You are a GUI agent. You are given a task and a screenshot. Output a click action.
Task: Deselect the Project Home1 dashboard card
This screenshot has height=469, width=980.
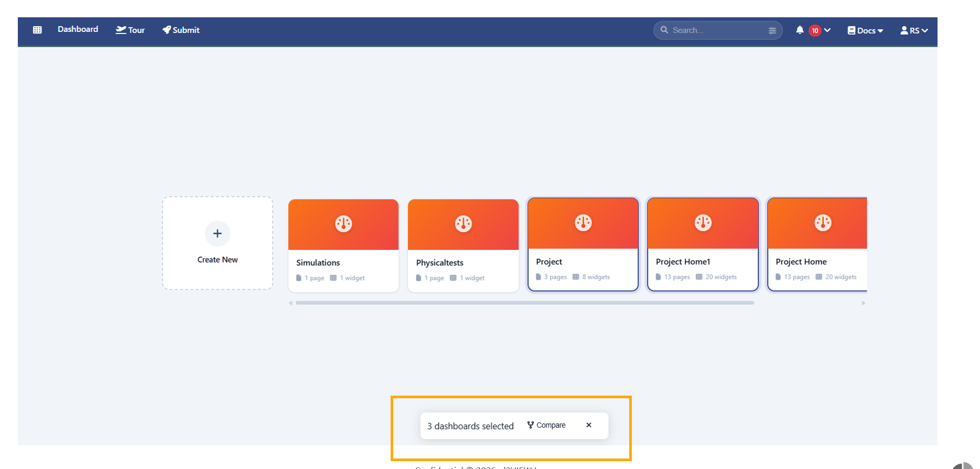[703, 267]
